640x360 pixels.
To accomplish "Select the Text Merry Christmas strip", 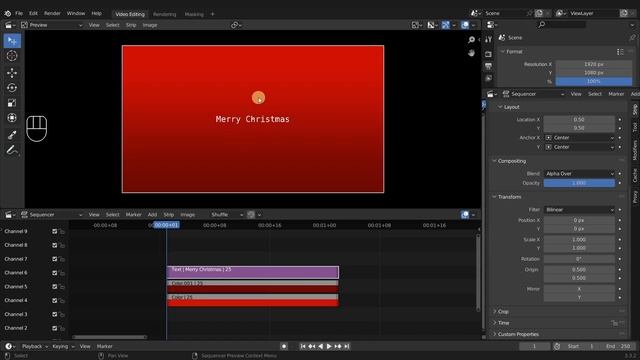I will coord(253,272).
